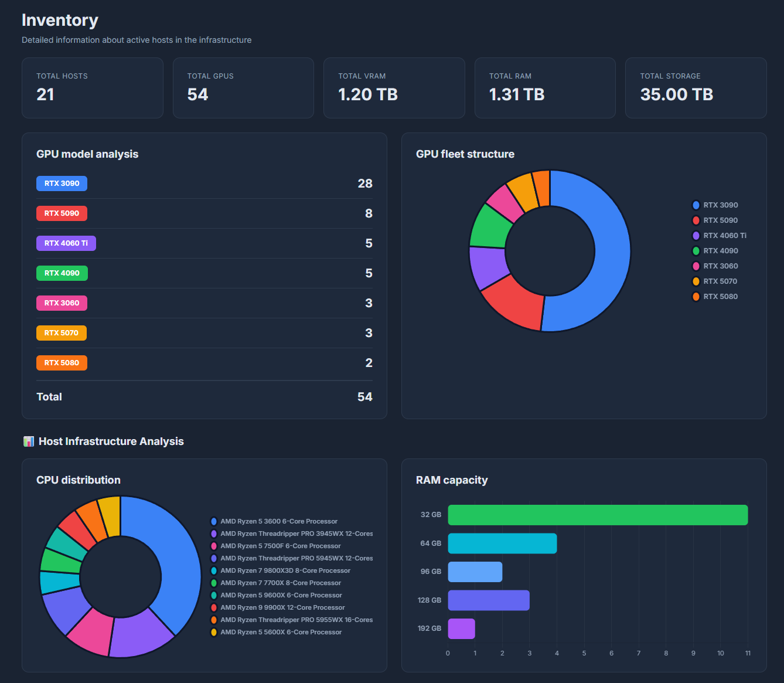Viewport: 784px width, 683px height.
Task: Click the green 32 GB bar in RAM capacity
Action: [598, 515]
